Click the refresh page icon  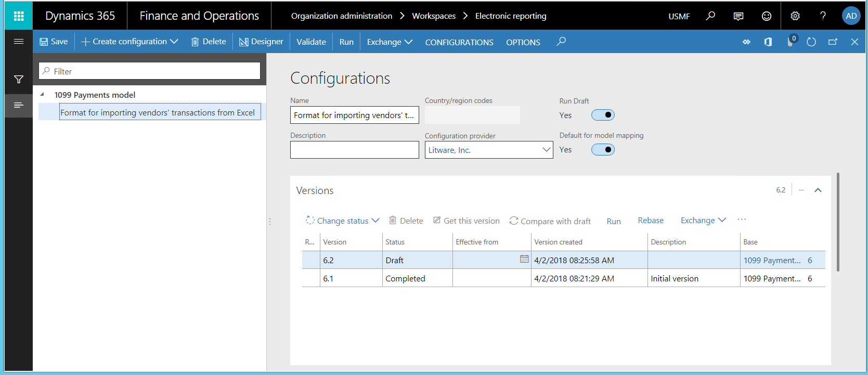[x=811, y=42]
